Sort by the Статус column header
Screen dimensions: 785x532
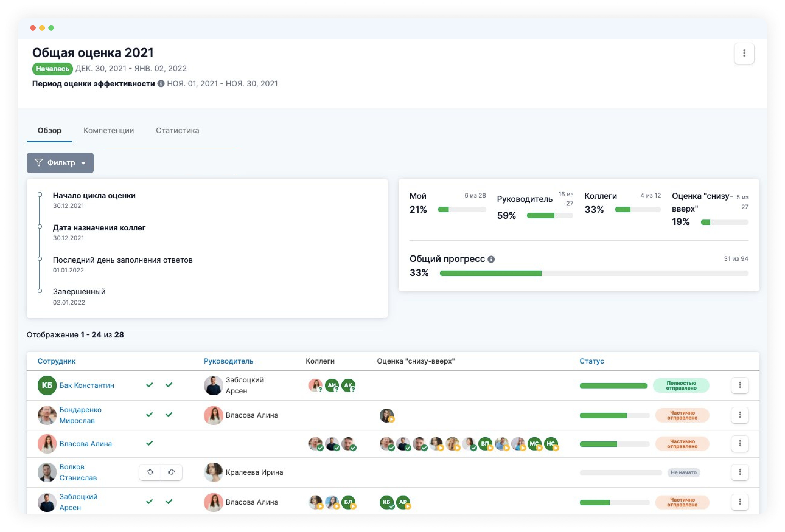591,361
